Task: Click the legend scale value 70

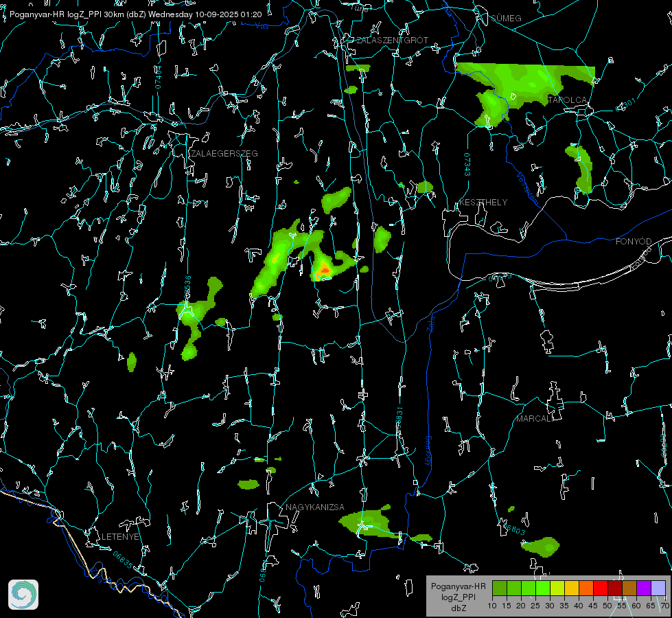Action: click(x=665, y=606)
